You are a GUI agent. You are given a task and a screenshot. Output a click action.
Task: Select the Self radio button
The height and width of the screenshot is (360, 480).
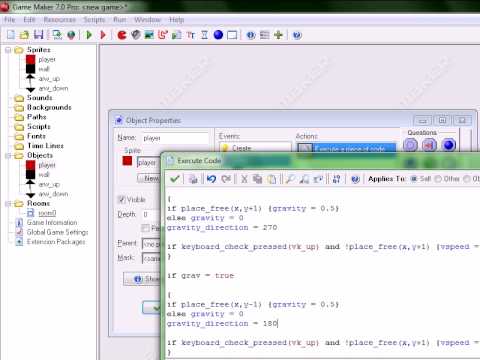tap(414, 179)
